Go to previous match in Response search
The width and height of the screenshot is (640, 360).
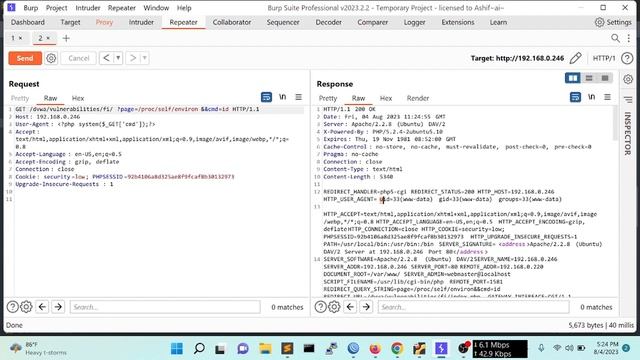pos(350,307)
